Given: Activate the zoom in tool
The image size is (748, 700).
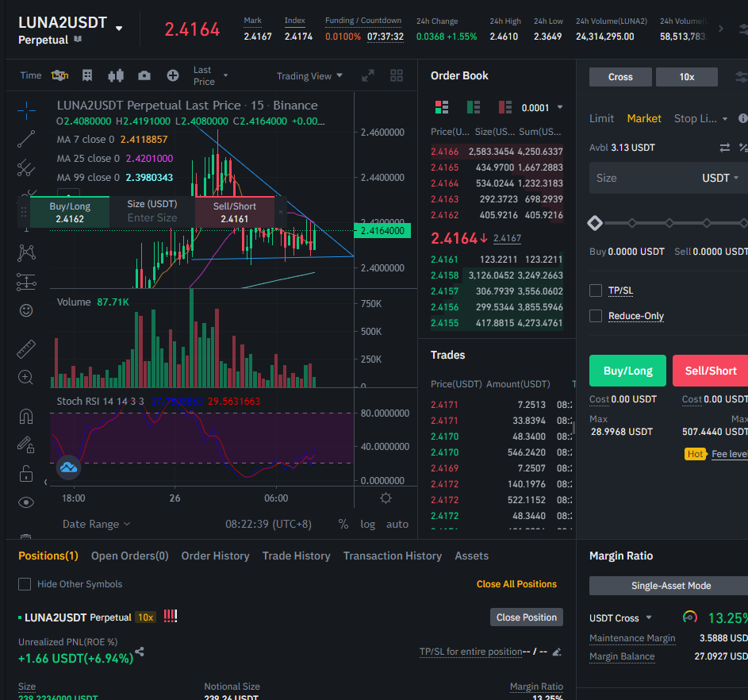Looking at the screenshot, I should point(26,378).
